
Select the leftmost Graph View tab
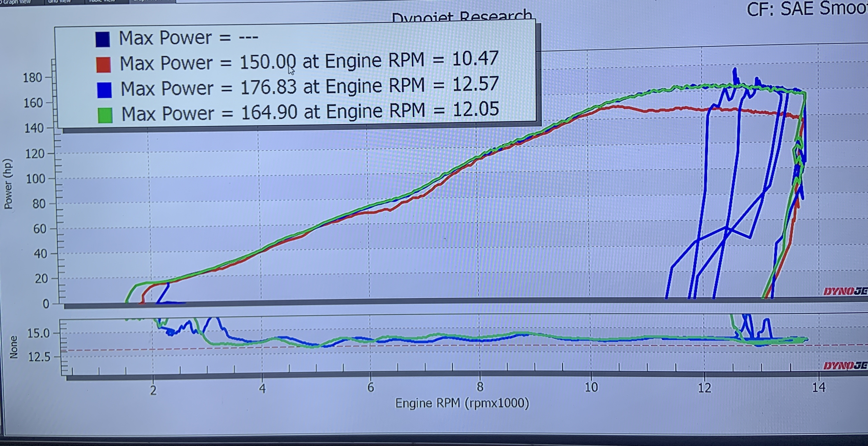tap(17, 2)
